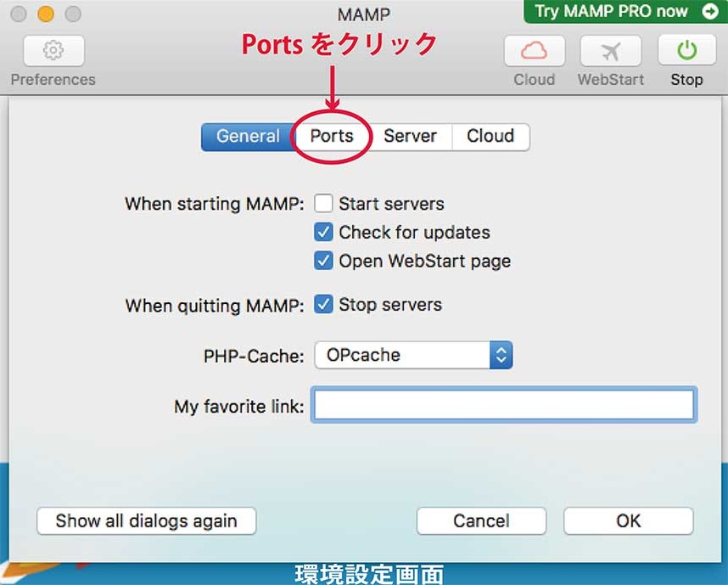728x585 pixels.
Task: Focus the My favorite link field
Action: (x=504, y=405)
